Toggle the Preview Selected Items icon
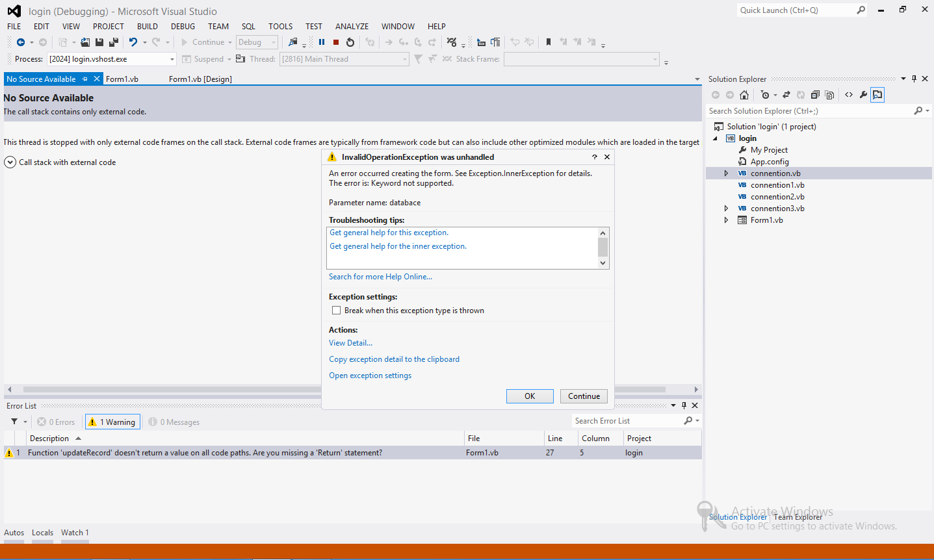This screenshot has height=560, width=934. coord(877,95)
